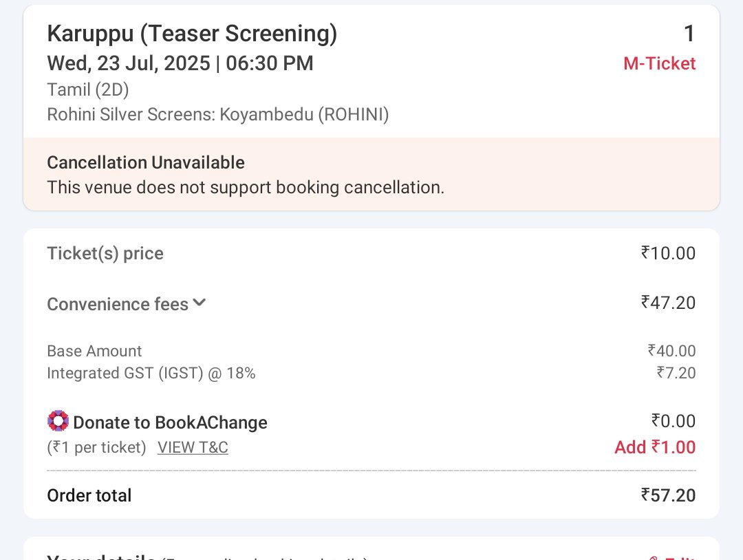Image resolution: width=743 pixels, height=560 pixels.
Task: Click the ₹0.00 donation amount
Action: [674, 421]
